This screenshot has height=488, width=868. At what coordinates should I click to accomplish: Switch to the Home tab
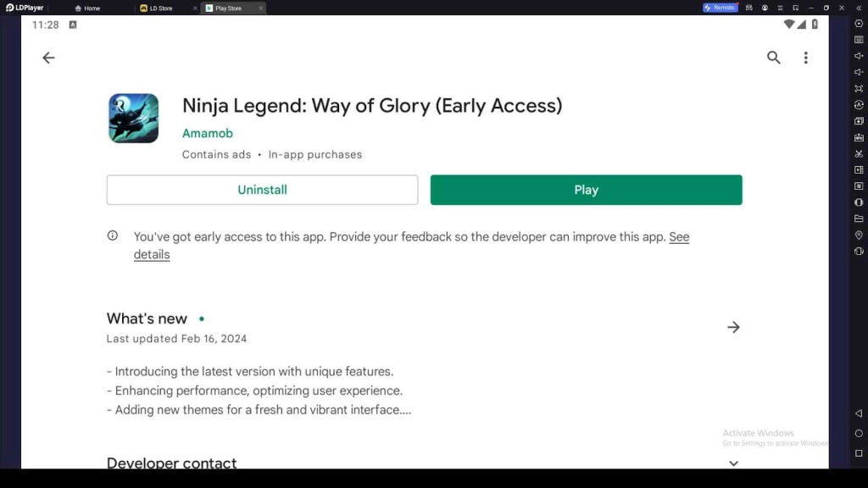(x=87, y=8)
